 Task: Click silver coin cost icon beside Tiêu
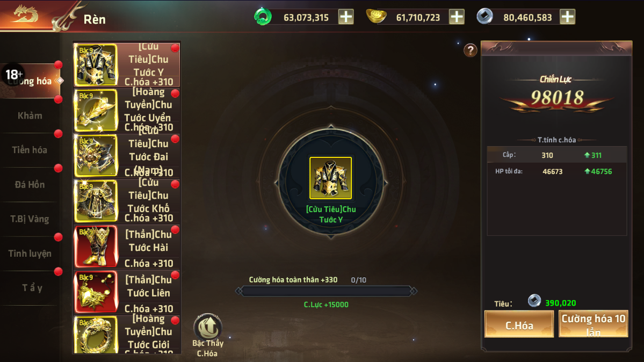pos(534,301)
